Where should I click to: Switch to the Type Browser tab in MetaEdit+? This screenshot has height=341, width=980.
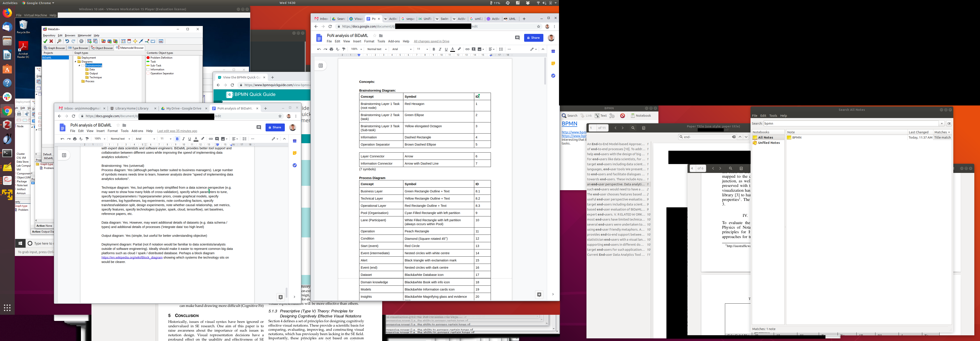tap(78, 48)
